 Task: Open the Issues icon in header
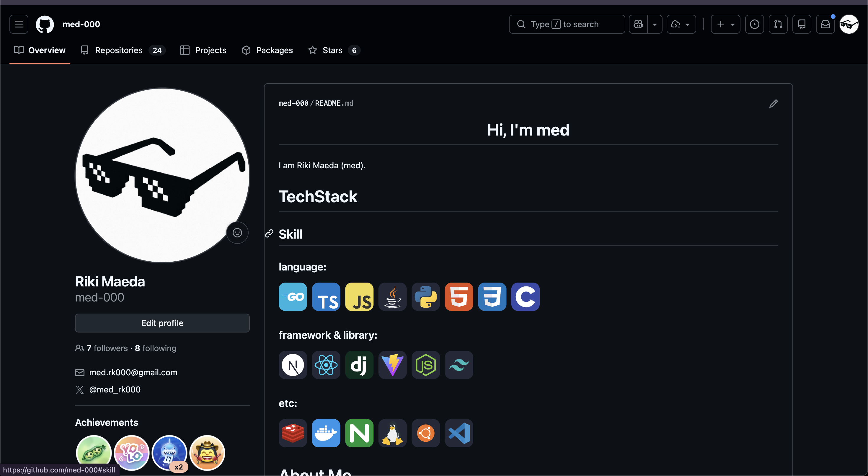(754, 24)
